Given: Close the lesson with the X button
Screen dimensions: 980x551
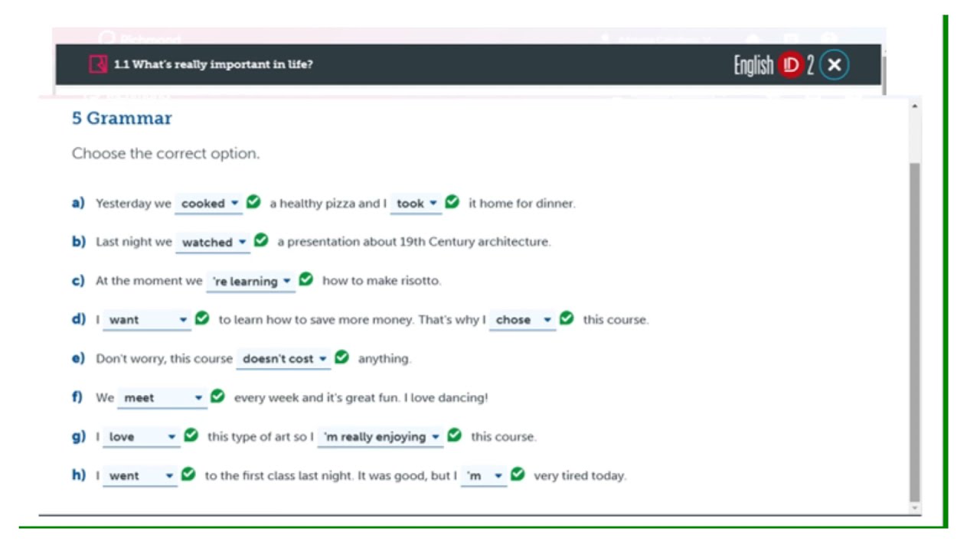Looking at the screenshot, I should pos(835,65).
